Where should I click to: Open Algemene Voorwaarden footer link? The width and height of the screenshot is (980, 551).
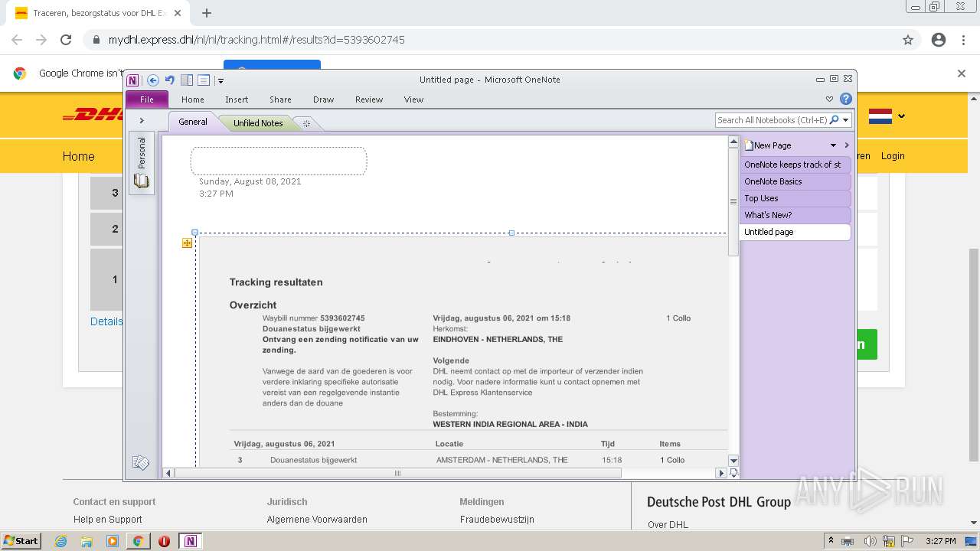tap(317, 519)
